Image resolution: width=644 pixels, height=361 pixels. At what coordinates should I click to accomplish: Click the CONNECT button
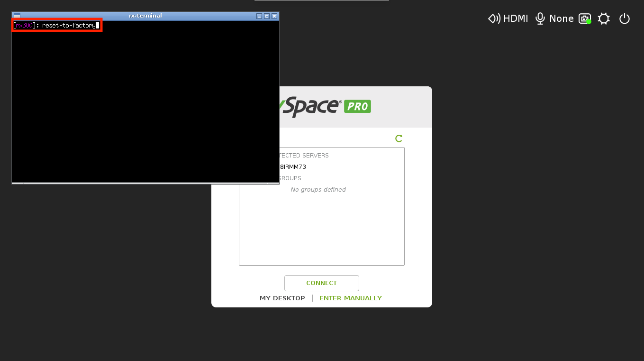(x=322, y=283)
